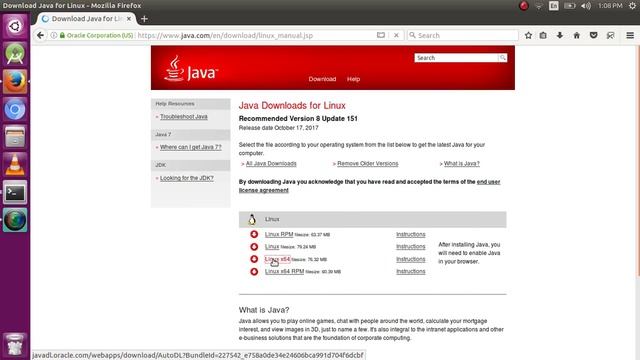Click Oracle Corporation (US) identity label
The image size is (640, 360).
coord(100,36)
